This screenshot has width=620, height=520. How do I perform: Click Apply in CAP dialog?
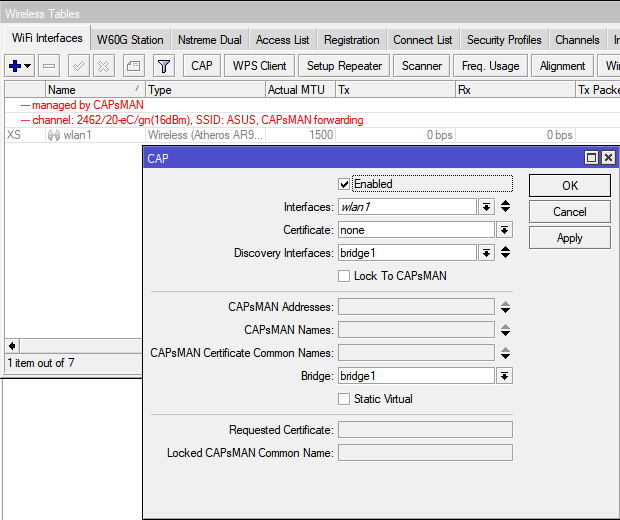click(x=570, y=238)
